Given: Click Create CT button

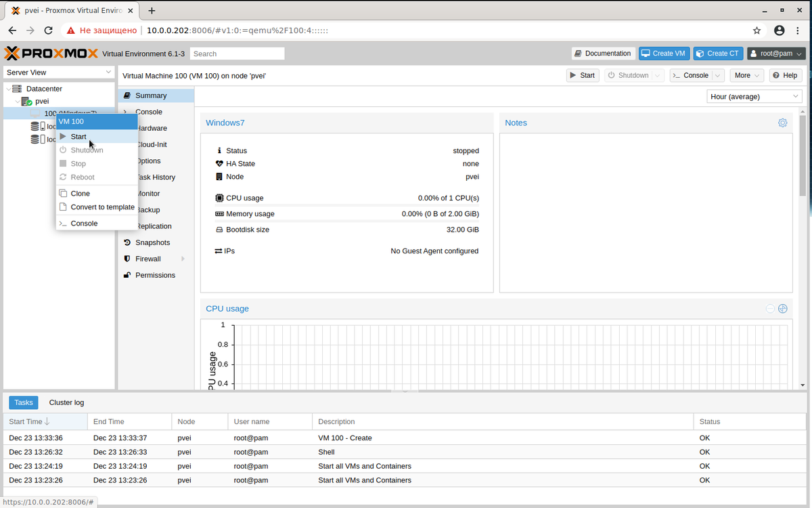Looking at the screenshot, I should point(718,54).
